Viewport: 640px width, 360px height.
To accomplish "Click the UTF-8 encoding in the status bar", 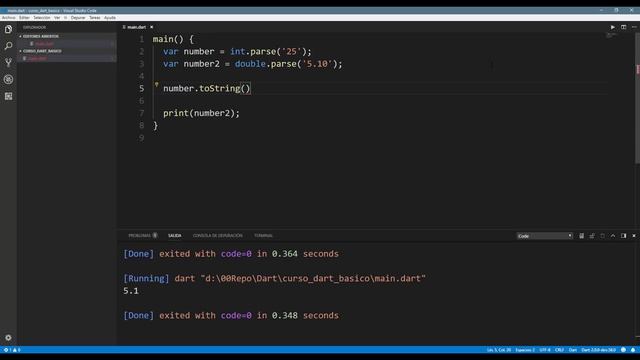I will [545, 350].
